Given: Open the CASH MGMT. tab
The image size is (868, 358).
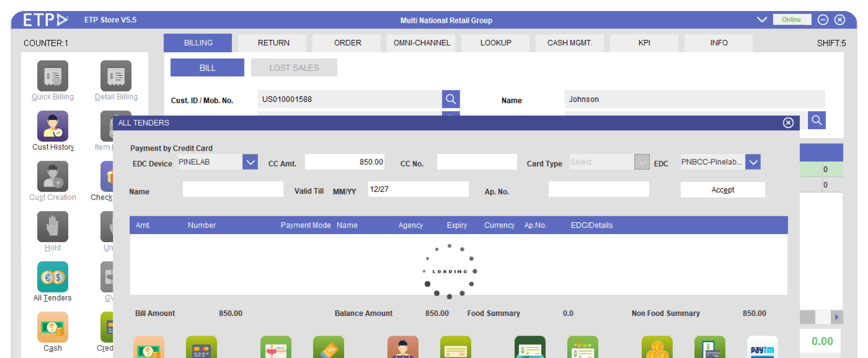Looking at the screenshot, I should point(570,43).
